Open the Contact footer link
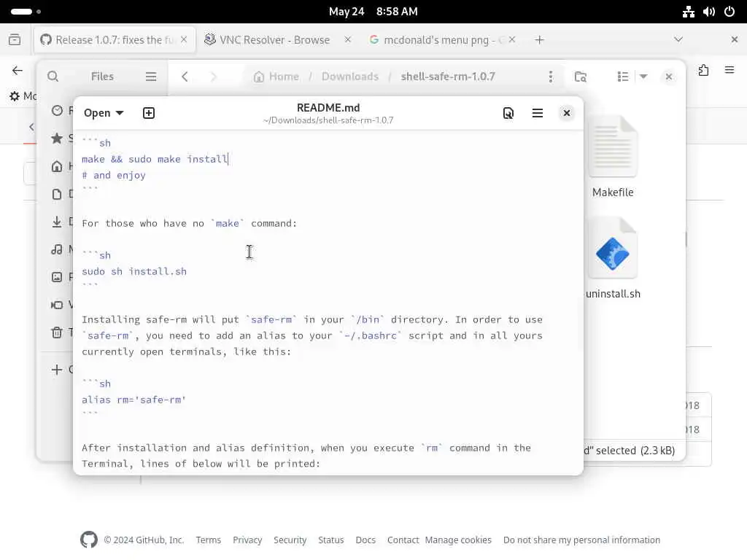The width and height of the screenshot is (747, 560). pos(403,540)
